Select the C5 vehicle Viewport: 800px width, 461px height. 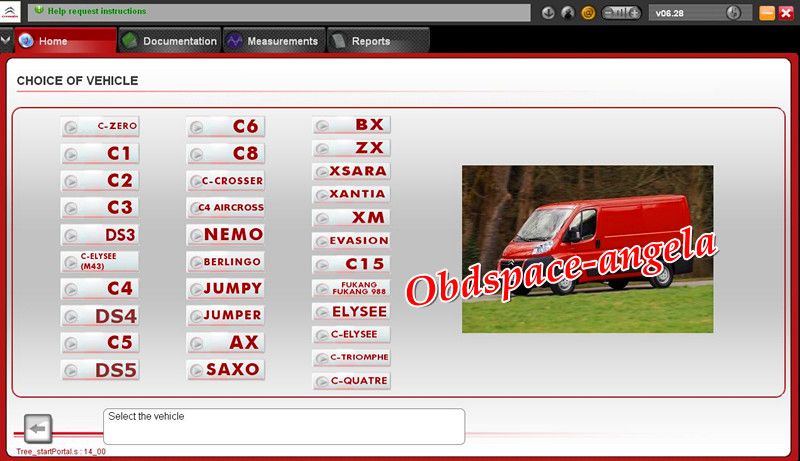click(x=100, y=343)
